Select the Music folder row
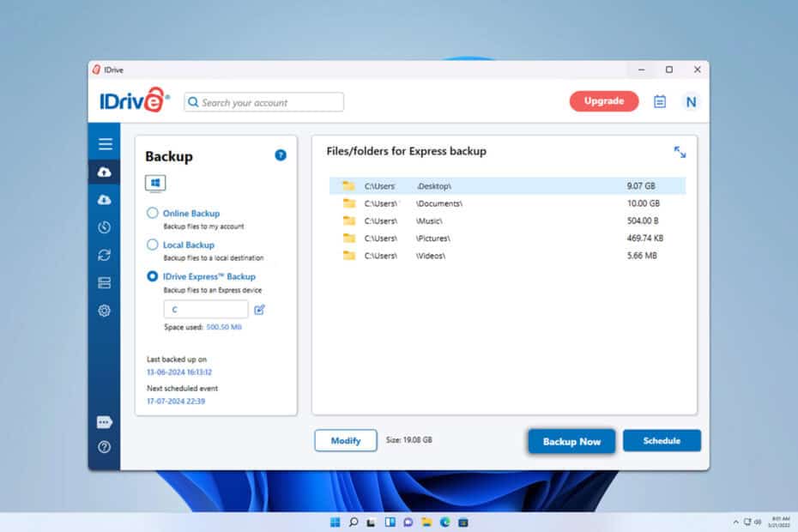 (507, 221)
